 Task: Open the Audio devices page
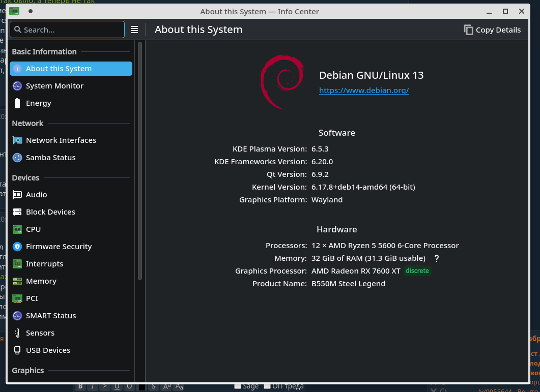click(x=71, y=194)
